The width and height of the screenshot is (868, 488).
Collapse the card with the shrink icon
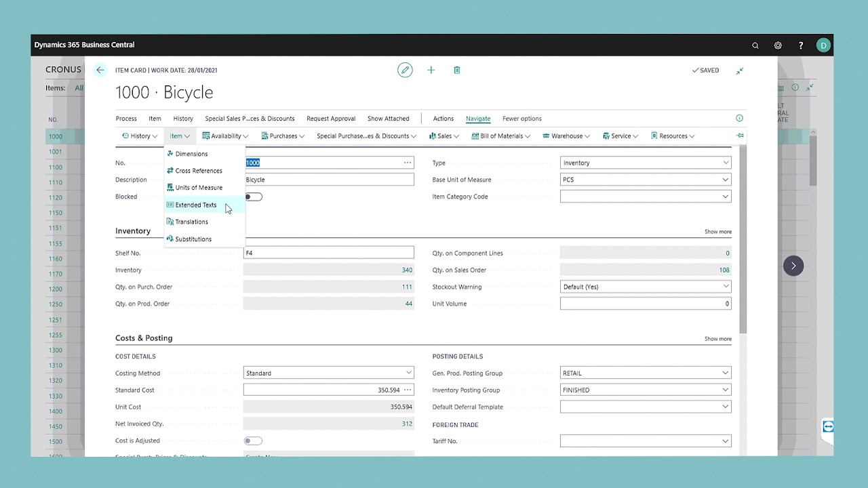pos(740,70)
